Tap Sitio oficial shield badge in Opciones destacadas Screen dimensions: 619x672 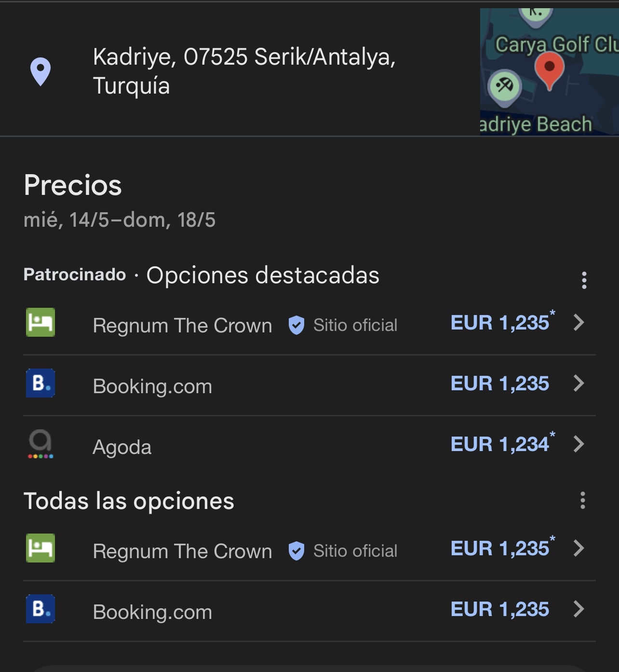pyautogui.click(x=296, y=325)
